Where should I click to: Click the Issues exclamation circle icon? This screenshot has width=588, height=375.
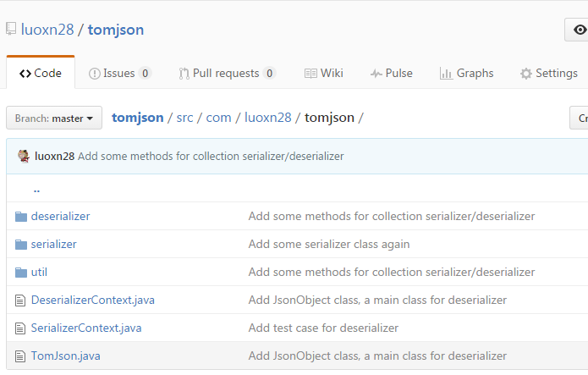pos(95,74)
